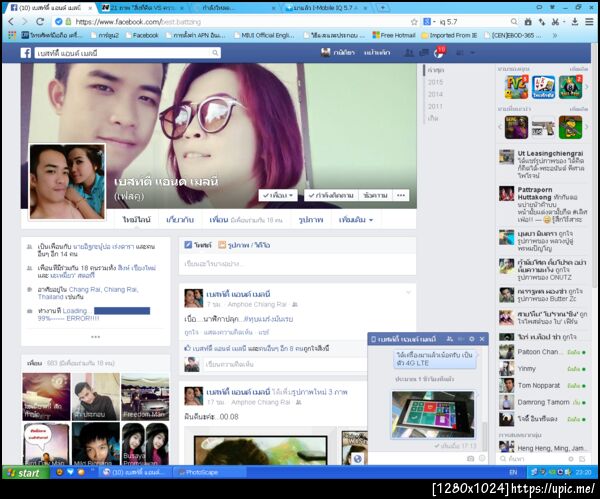Select the photo/video composer tab
Screen dimensions: 600x499
tap(244, 245)
